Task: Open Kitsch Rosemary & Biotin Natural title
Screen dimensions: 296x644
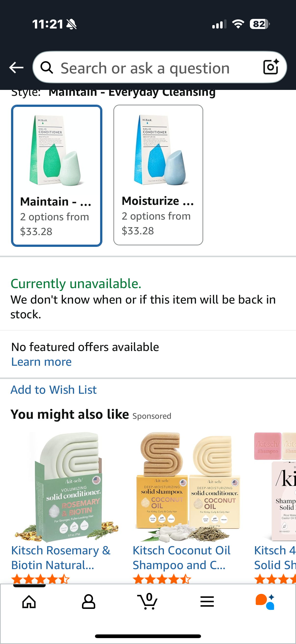Action: coord(61,558)
